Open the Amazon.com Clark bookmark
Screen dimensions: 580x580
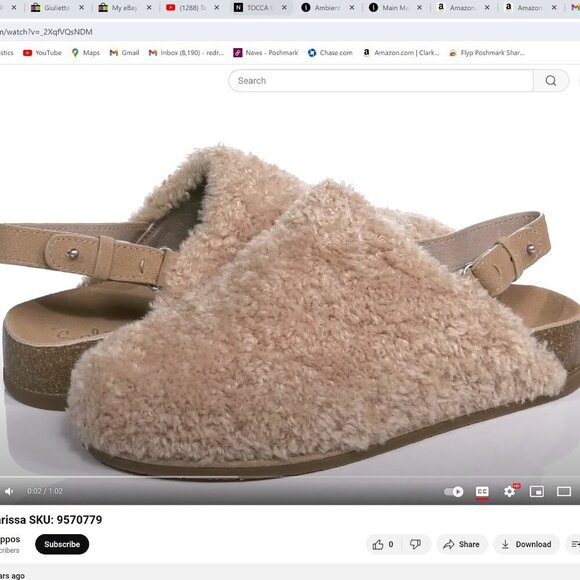[401, 53]
